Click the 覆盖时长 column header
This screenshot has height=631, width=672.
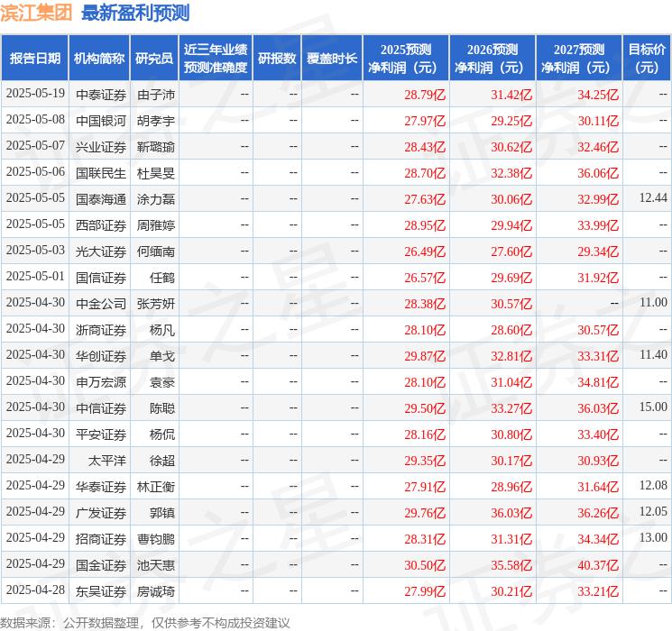click(x=332, y=58)
